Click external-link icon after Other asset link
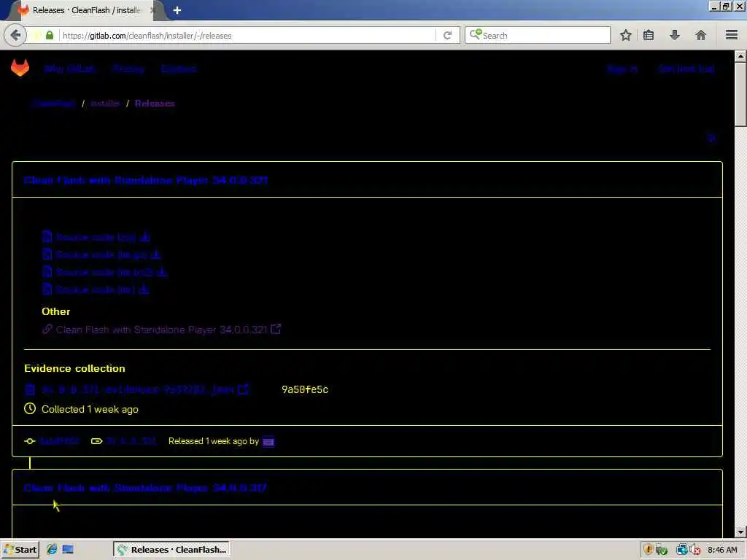This screenshot has width=747, height=560. (276, 329)
